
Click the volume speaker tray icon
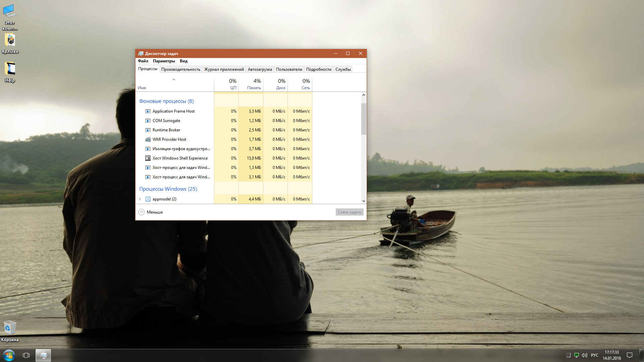pyautogui.click(x=585, y=355)
